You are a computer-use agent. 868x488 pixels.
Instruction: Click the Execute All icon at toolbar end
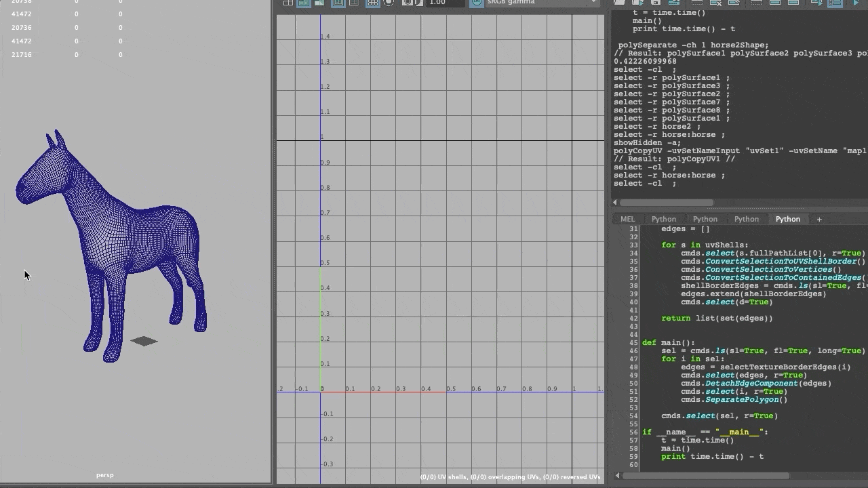pos(856,3)
